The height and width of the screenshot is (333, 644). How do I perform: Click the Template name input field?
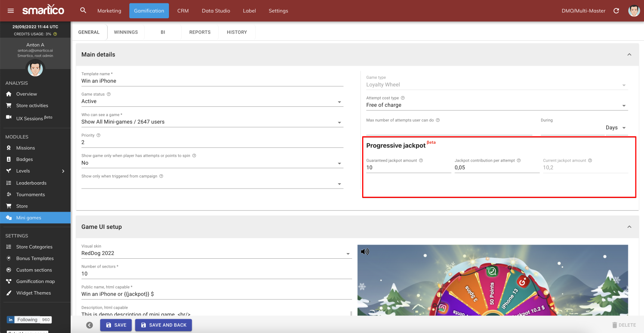pyautogui.click(x=212, y=81)
